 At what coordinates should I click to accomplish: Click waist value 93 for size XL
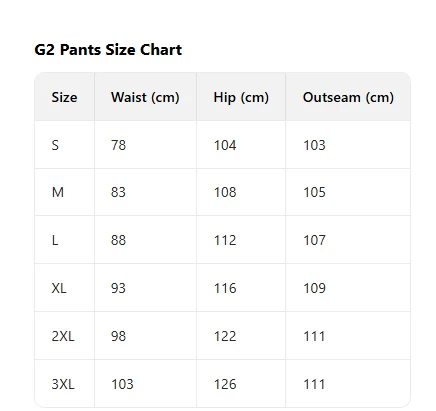(118, 288)
